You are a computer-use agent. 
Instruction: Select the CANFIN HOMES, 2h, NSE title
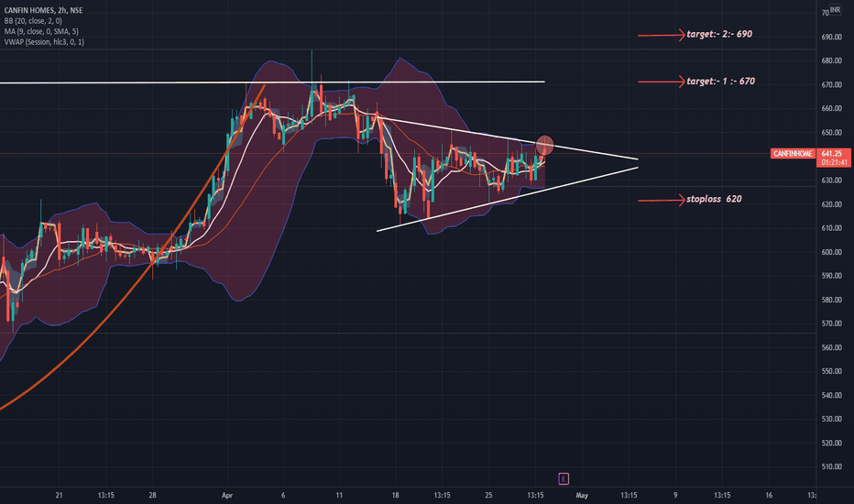[x=43, y=10]
